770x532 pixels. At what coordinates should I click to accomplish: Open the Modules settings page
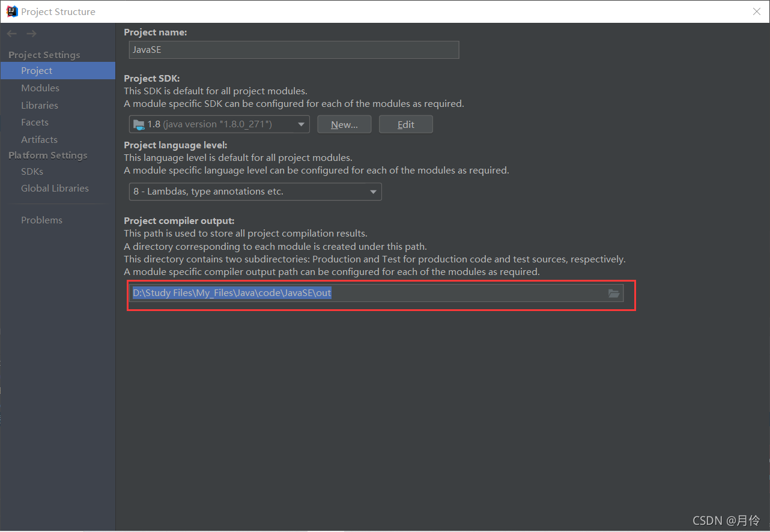[x=40, y=88]
